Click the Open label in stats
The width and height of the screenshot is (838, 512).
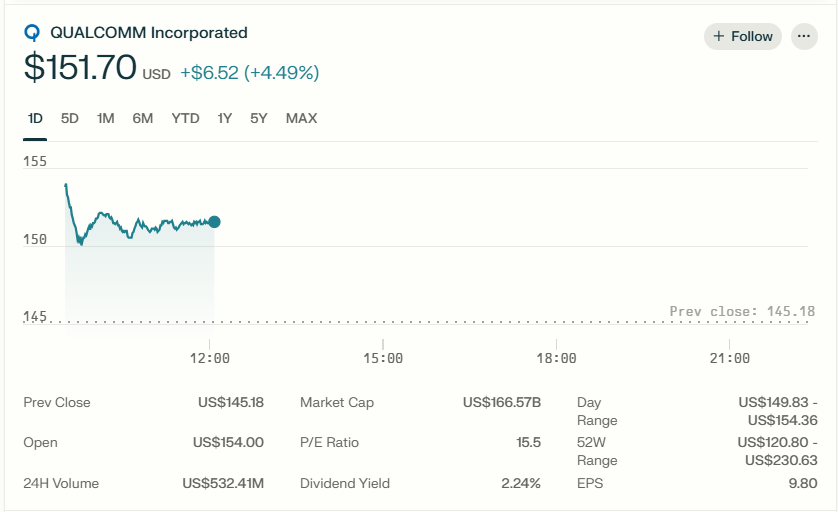tap(40, 443)
